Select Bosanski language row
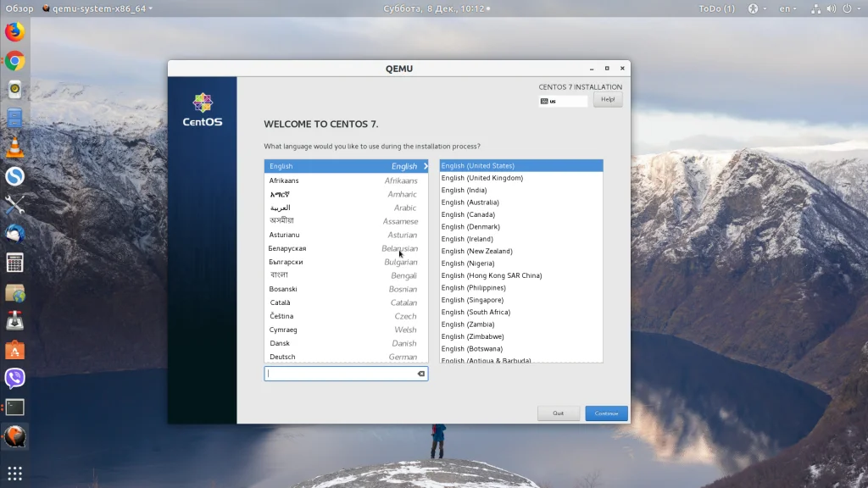The image size is (868, 488). pos(346,289)
